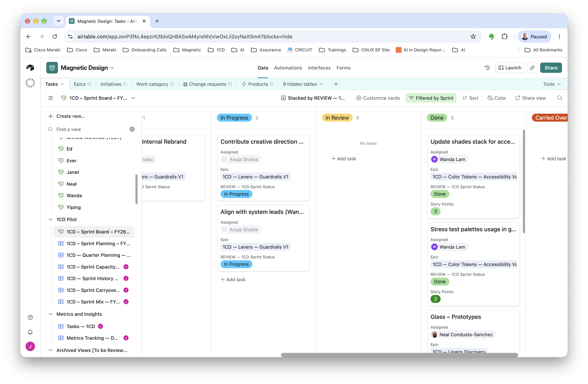The height and width of the screenshot is (384, 588).
Task: Open Tools dropdown menu
Action: click(x=552, y=84)
